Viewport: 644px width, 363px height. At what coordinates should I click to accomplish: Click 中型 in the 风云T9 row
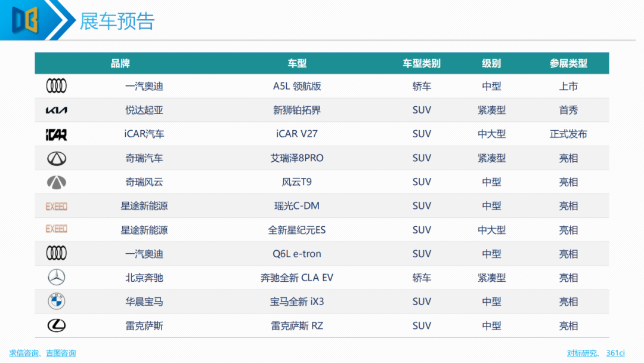[x=491, y=182]
